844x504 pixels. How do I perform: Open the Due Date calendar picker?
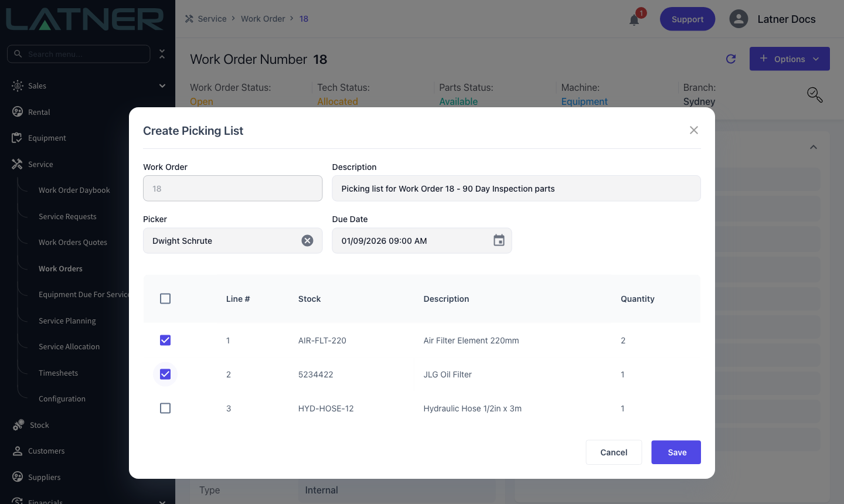click(499, 241)
